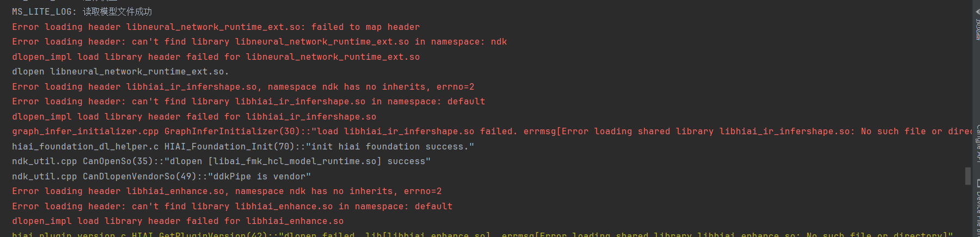Image resolution: width=980 pixels, height=237 pixels.
Task: Click the error line mentioning namespace: ndk
Action: coord(260,41)
